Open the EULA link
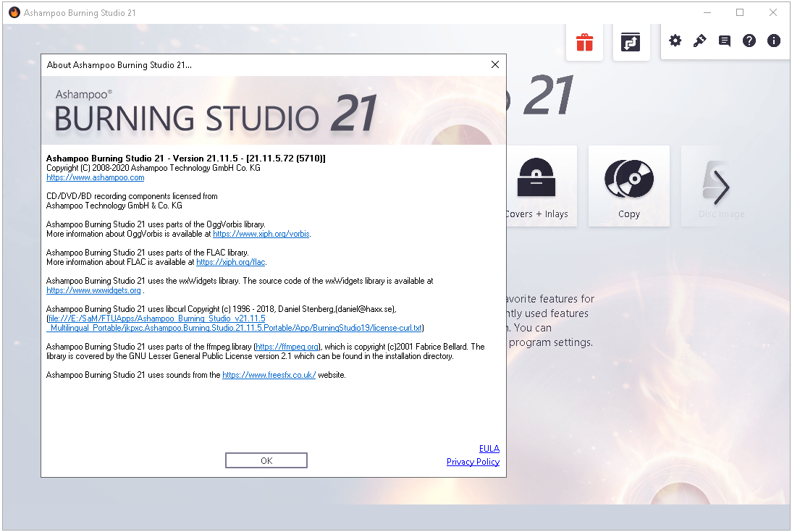 (x=489, y=449)
